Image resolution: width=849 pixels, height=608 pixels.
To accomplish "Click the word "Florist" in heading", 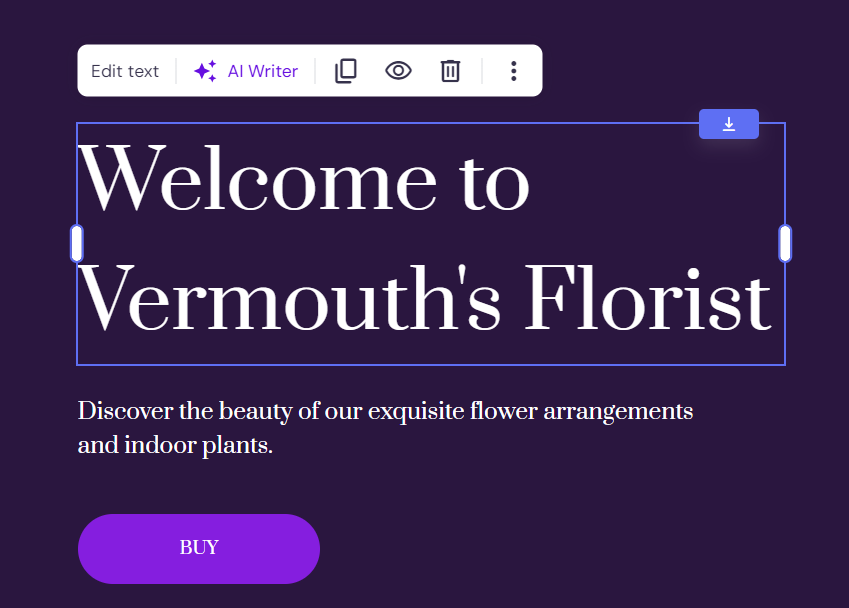I will (647, 299).
